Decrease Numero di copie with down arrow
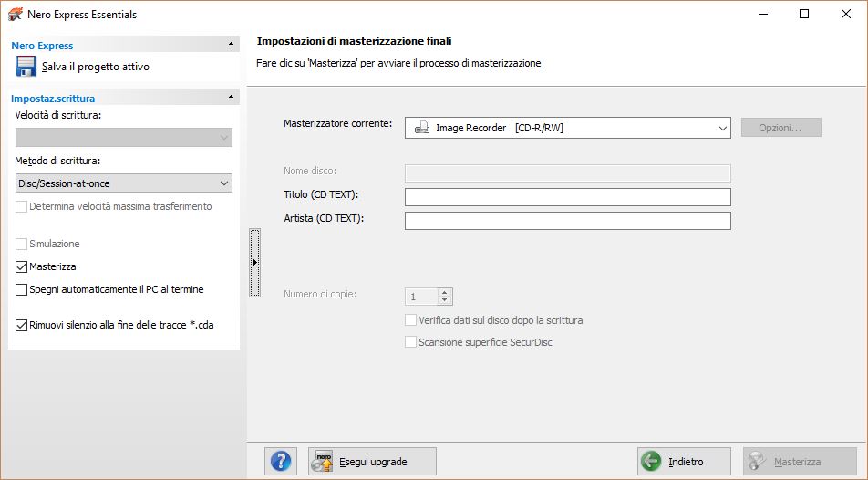Screen dimensions: 868x480 (x=445, y=300)
